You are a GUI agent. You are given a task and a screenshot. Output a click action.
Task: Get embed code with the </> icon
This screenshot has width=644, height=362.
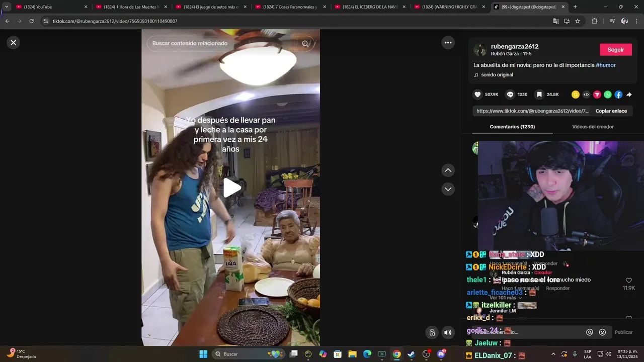point(586,95)
